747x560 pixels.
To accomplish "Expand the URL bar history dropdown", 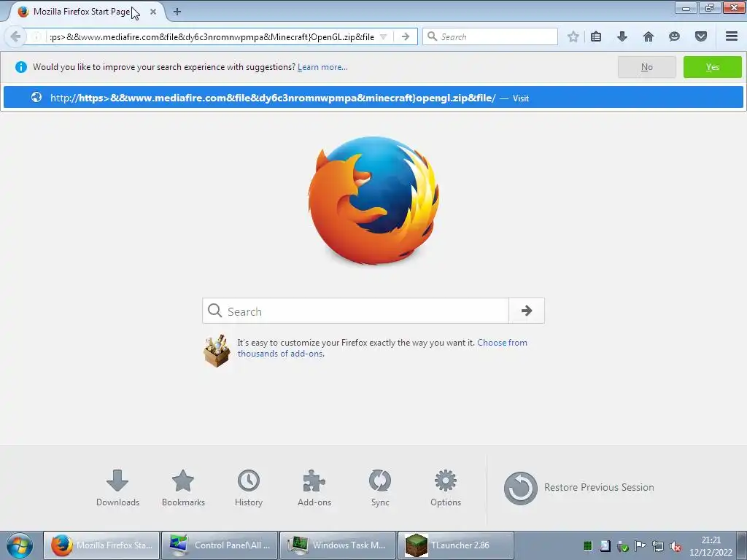I will click(384, 36).
